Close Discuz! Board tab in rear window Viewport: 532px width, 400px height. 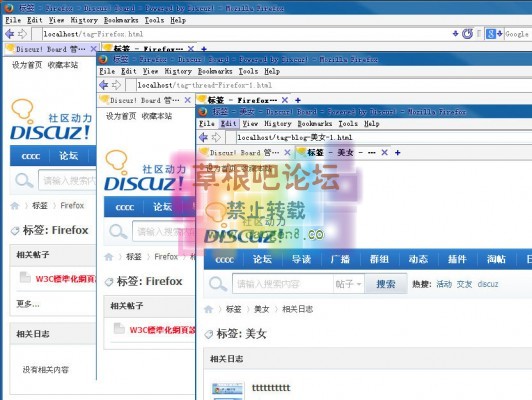point(93,49)
